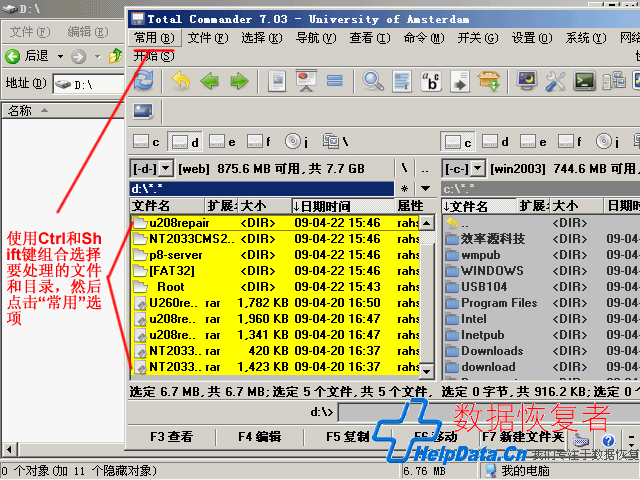The width and height of the screenshot is (640, 480).
Task: Click the presentation board toolbar icon
Action: (x=306, y=81)
